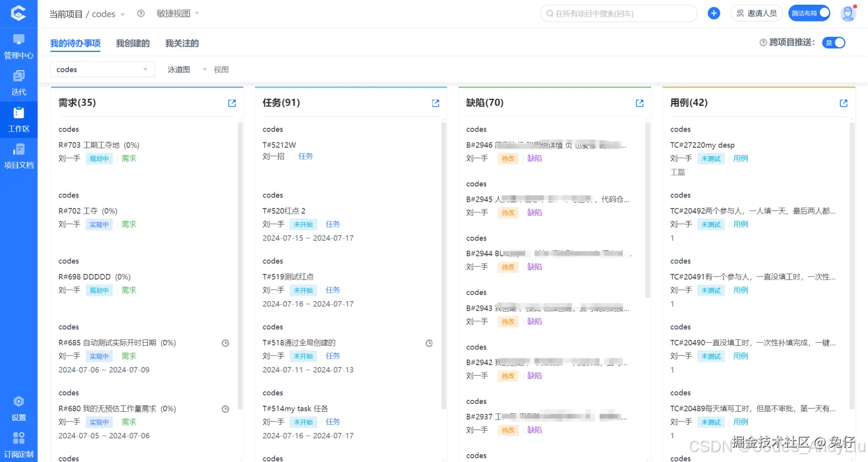
Task: Switch to 我的待办事项 tab
Action: tap(75, 43)
